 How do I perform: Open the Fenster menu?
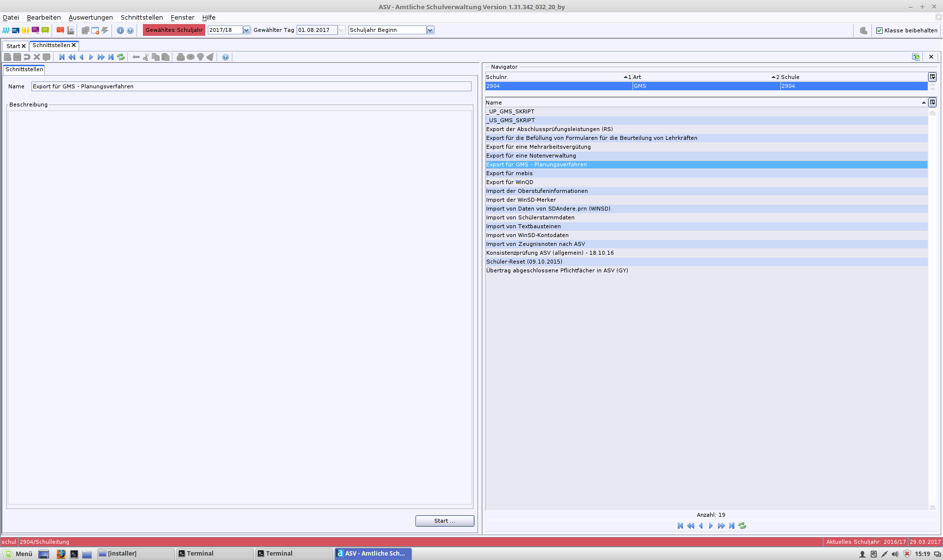pyautogui.click(x=182, y=17)
